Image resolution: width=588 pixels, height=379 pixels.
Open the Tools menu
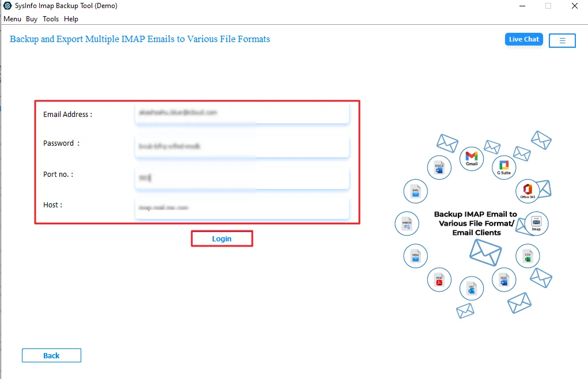tap(50, 18)
